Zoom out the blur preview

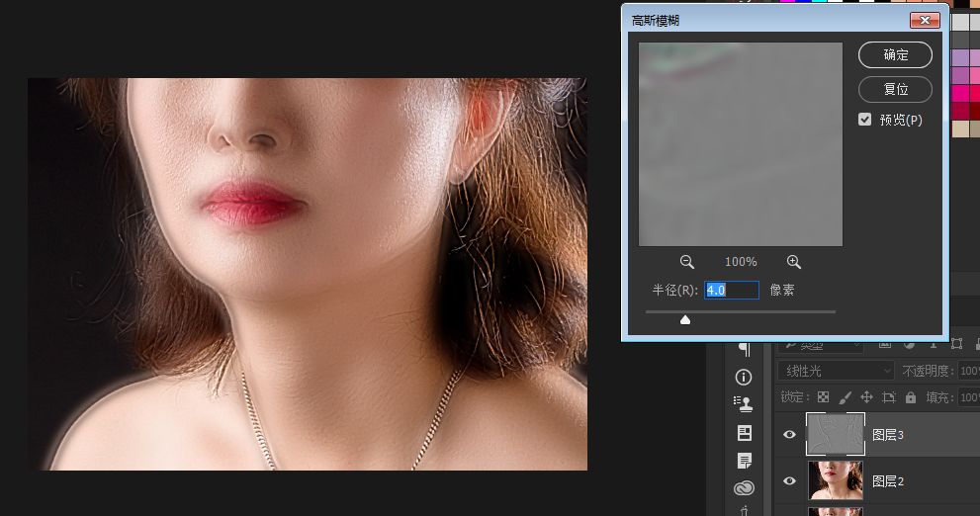pos(687,262)
